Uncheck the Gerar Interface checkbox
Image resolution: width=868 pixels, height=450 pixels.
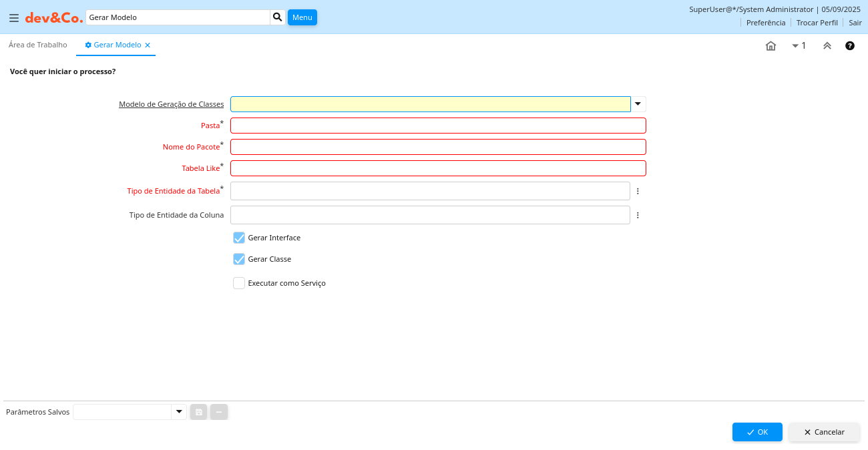point(239,238)
